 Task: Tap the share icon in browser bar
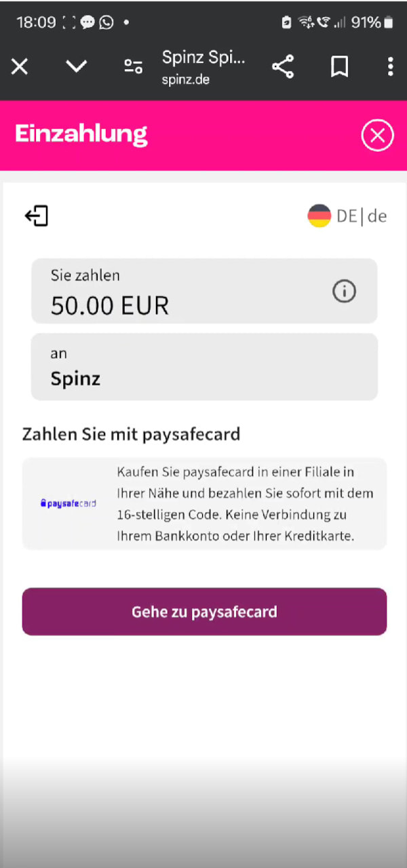(x=282, y=66)
